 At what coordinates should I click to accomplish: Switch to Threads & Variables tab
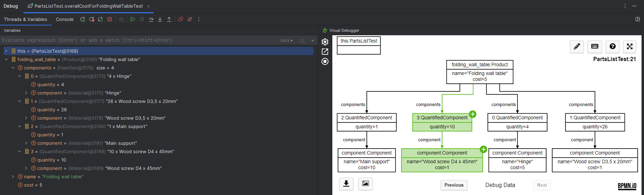(x=26, y=20)
